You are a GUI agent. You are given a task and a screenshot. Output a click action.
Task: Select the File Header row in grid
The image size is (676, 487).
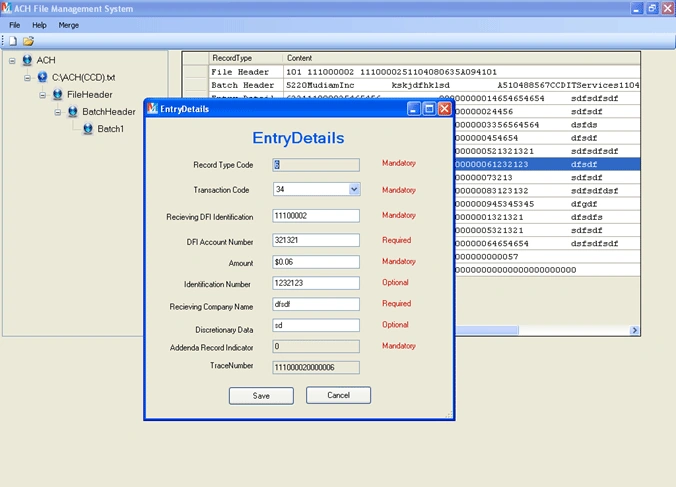[x=411, y=72]
